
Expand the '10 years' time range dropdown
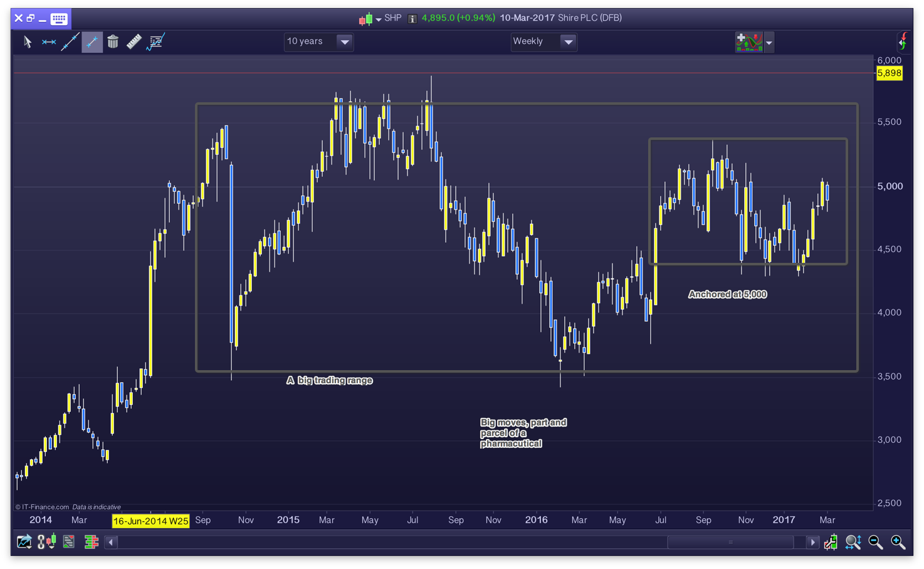(344, 42)
